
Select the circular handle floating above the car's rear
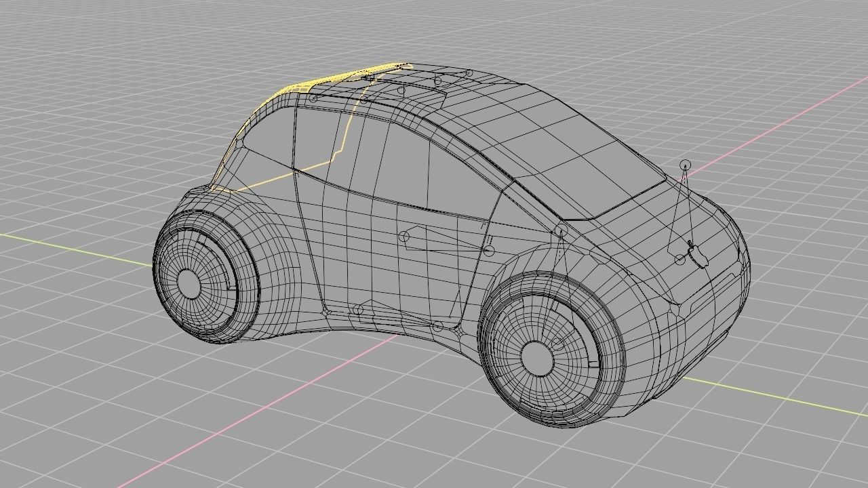(685, 165)
